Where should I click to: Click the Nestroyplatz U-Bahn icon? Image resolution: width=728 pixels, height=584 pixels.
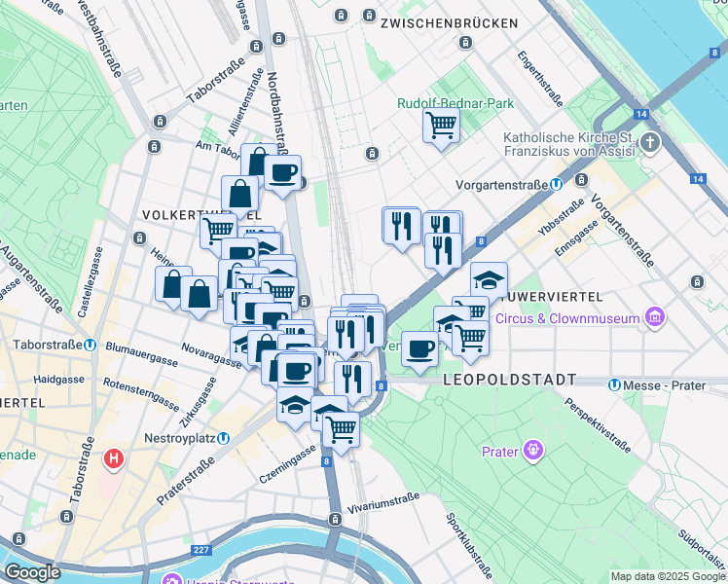pos(223,438)
